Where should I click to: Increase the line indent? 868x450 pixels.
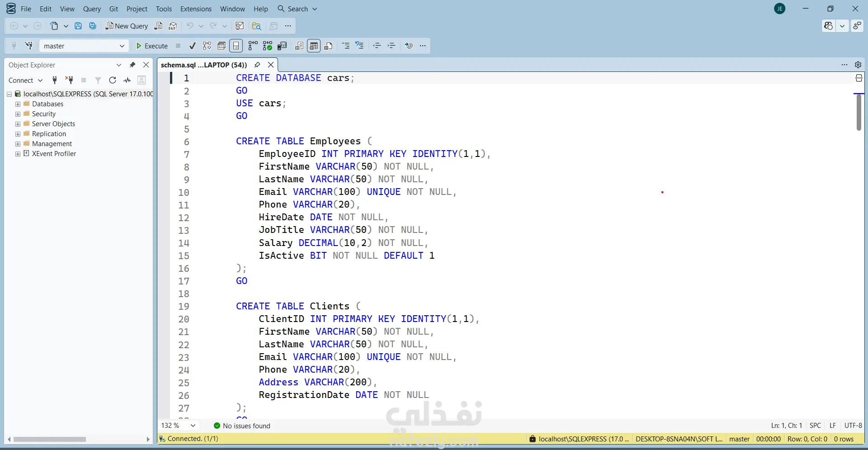tap(392, 46)
